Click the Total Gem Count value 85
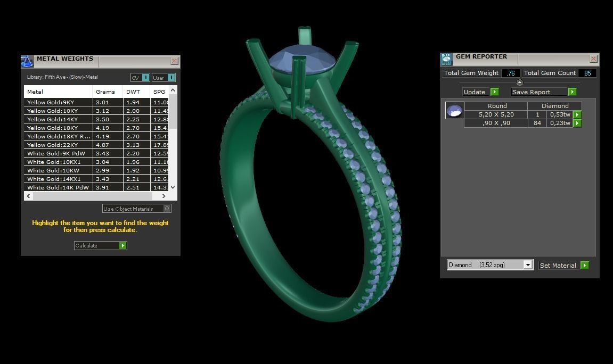 (587, 73)
